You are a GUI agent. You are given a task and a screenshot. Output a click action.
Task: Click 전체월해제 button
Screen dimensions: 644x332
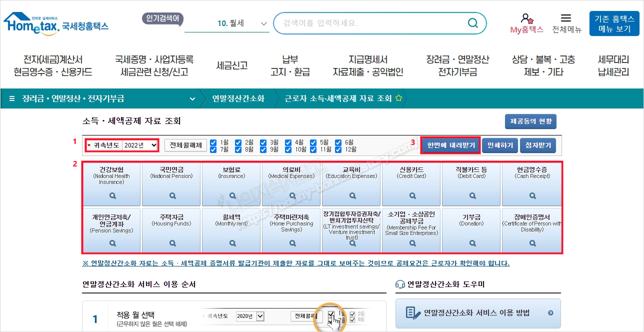185,145
